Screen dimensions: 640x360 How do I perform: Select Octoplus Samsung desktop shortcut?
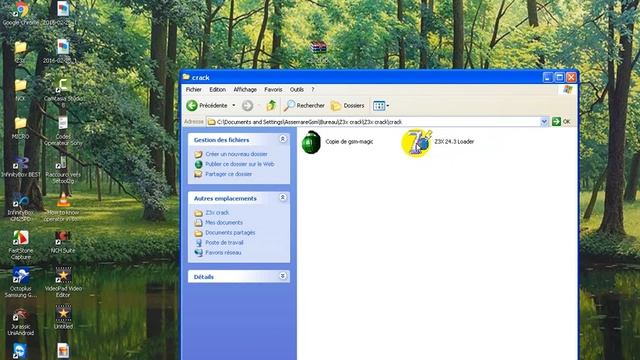[20, 282]
